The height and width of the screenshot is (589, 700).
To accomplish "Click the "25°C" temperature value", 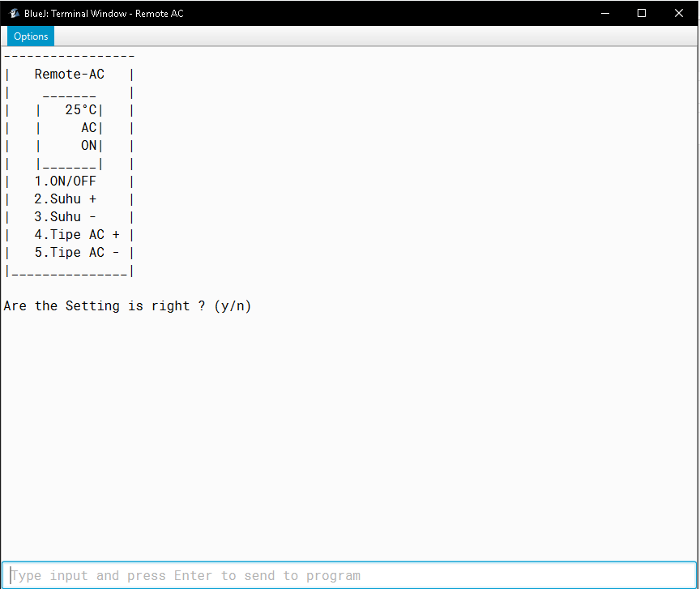I will pyautogui.click(x=81, y=110).
